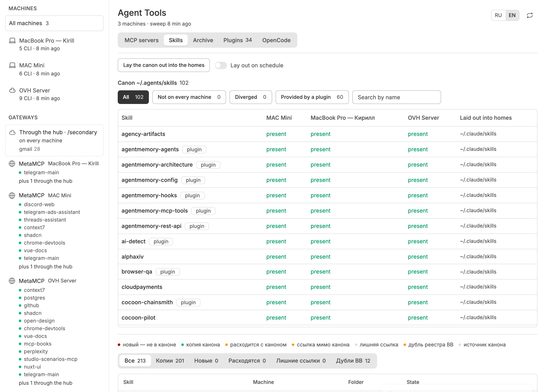546x392 pixels.
Task: Click cloud icon beside OVH Server machine
Action: [x=12, y=90]
